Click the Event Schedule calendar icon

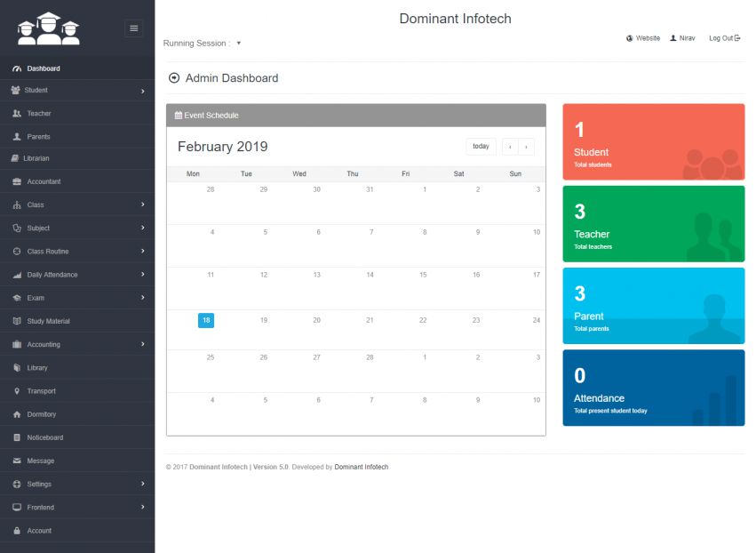click(179, 116)
